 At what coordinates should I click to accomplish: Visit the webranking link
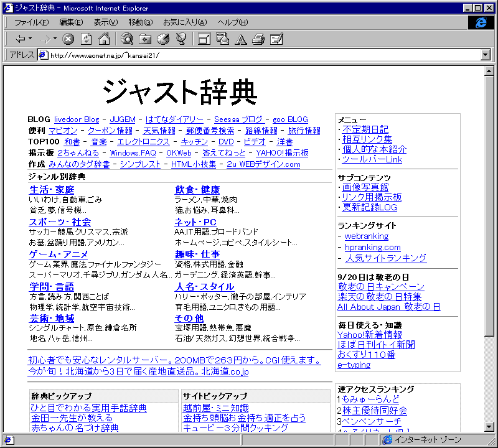pyautogui.click(x=367, y=236)
